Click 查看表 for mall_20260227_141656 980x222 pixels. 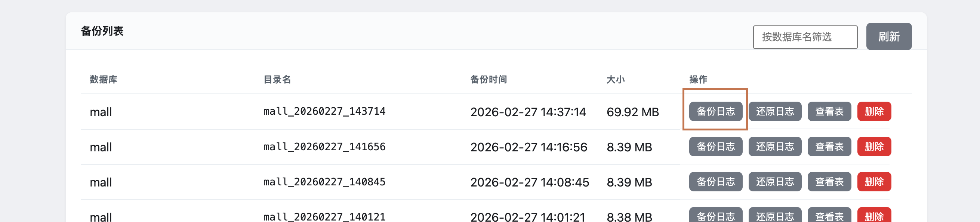click(x=829, y=147)
